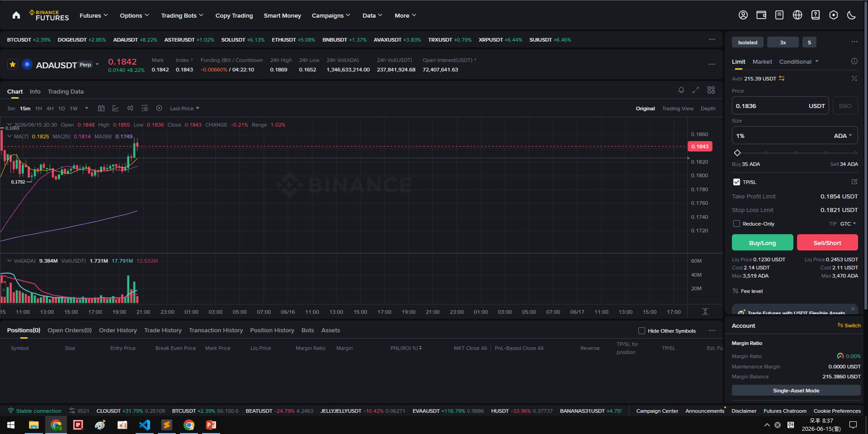Open the order calculator icon
This screenshot has width=868, height=434.
point(854,78)
